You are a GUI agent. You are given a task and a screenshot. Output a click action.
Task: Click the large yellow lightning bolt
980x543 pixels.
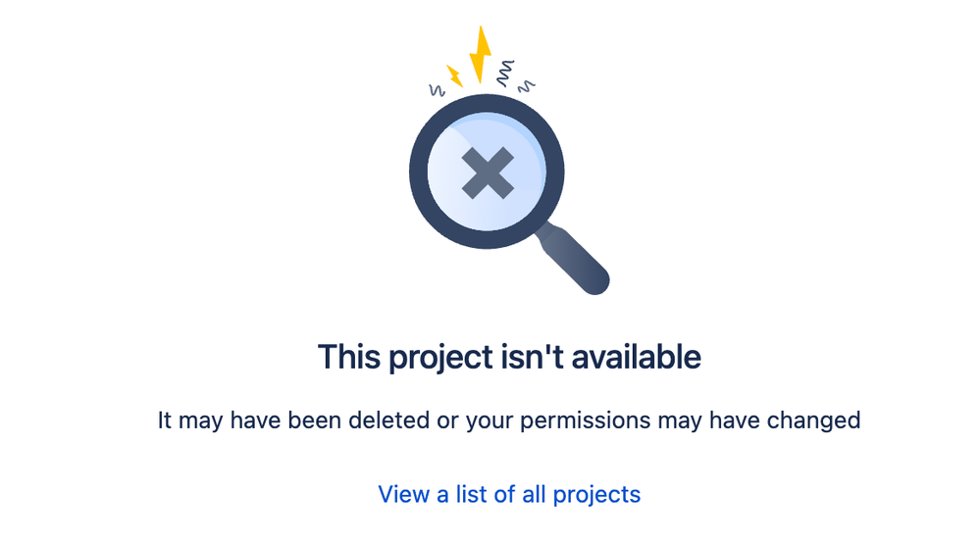(x=480, y=54)
